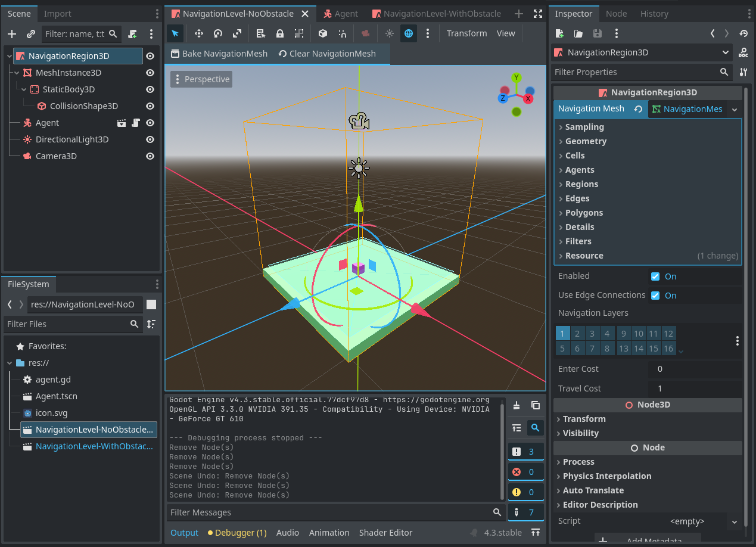The image size is (756, 547).
Task: Collapse the StaticBody3D tree branch
Action: (x=24, y=89)
